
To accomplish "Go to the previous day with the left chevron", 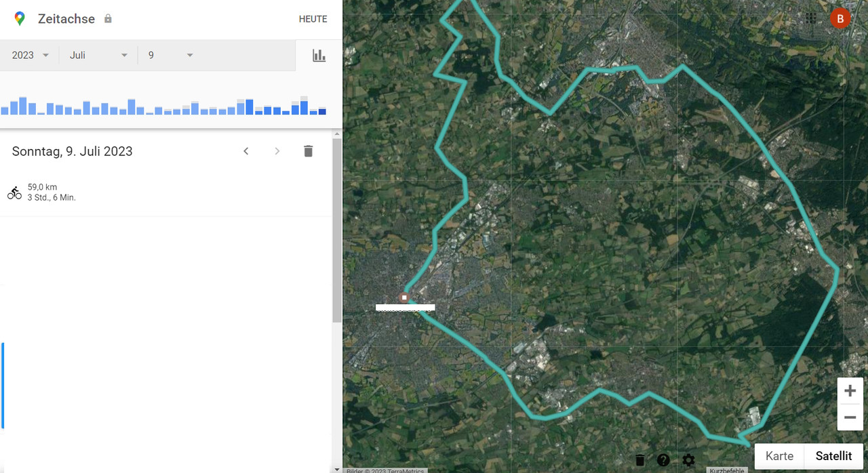I will (246, 151).
